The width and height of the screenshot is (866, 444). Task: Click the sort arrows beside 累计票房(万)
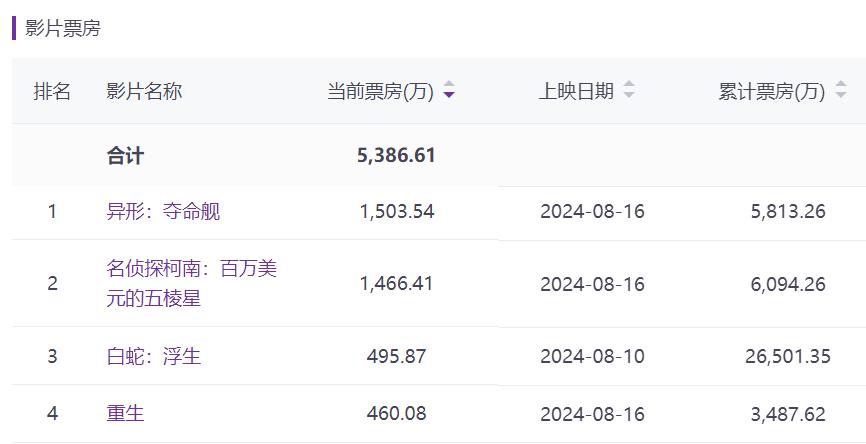click(840, 91)
